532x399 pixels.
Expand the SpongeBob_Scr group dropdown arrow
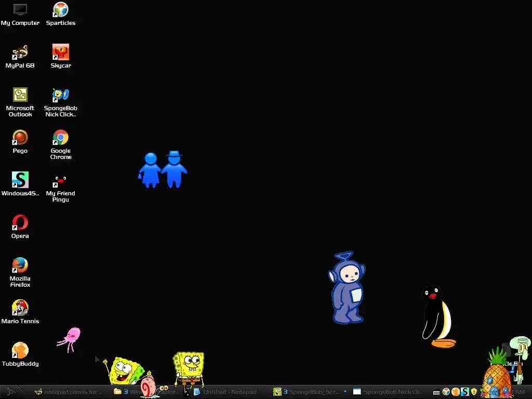[x=345, y=392]
